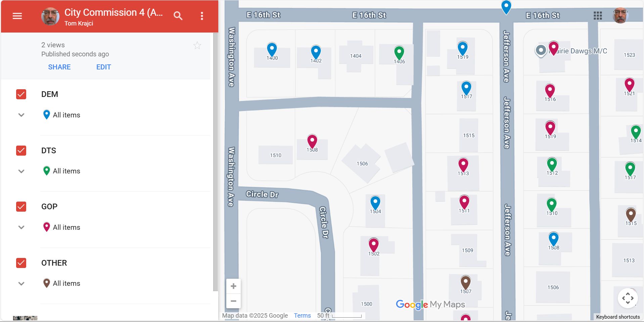Expand All items under DEM
The image size is (644, 322).
[21, 114]
